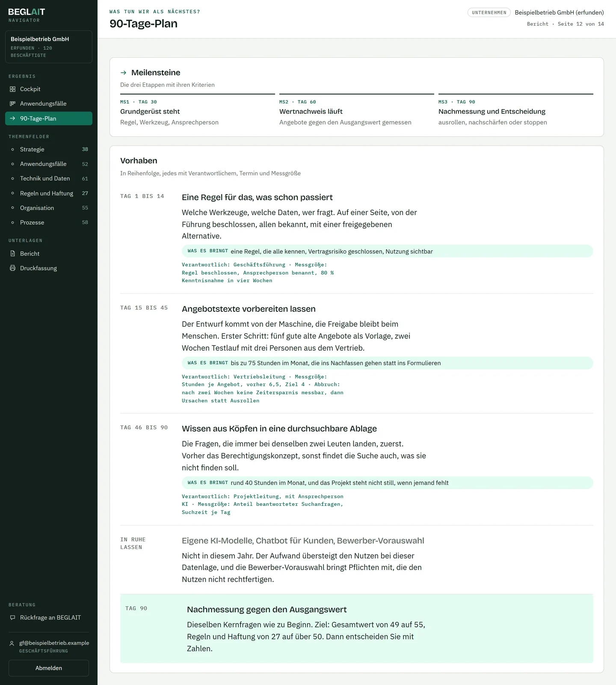Click the TAG 15 BIS 45 label
This screenshot has height=685, width=616.
tap(144, 308)
